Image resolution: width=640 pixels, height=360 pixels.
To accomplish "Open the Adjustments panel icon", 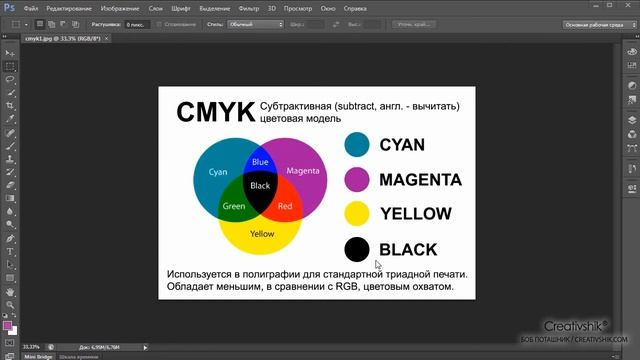I will click(632, 86).
